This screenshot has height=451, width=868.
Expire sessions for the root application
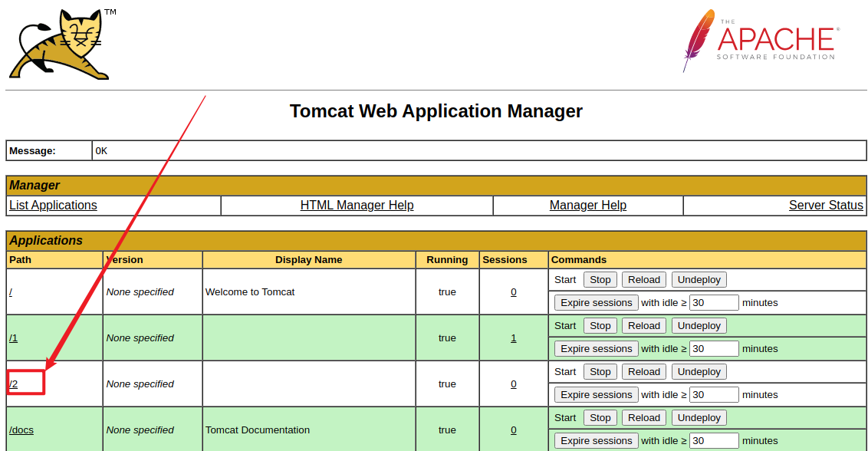(x=597, y=302)
